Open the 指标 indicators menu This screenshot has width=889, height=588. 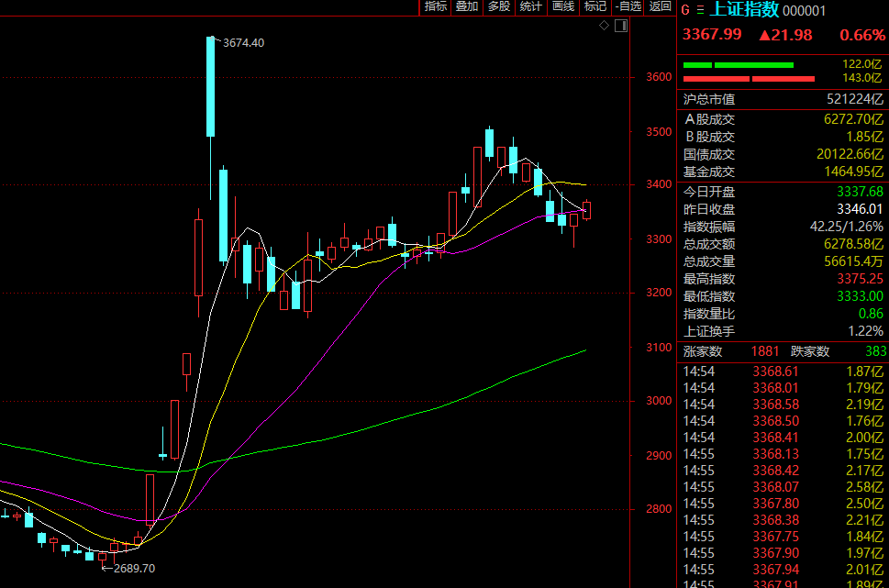[435, 6]
